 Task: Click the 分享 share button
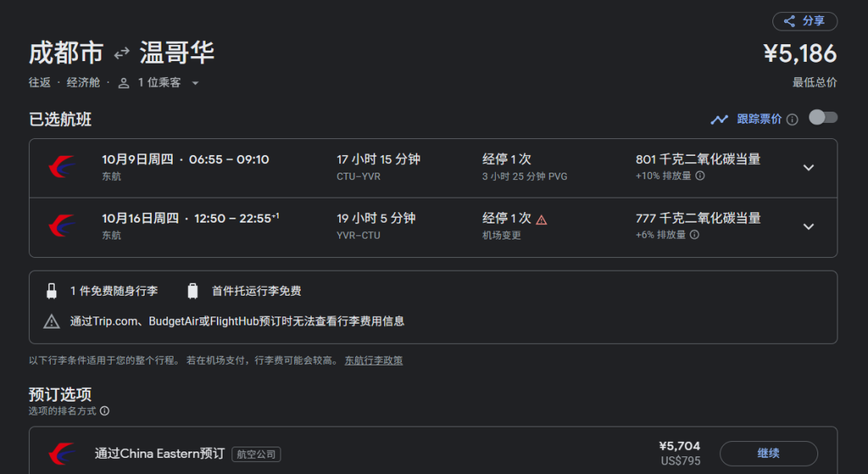pyautogui.click(x=805, y=21)
